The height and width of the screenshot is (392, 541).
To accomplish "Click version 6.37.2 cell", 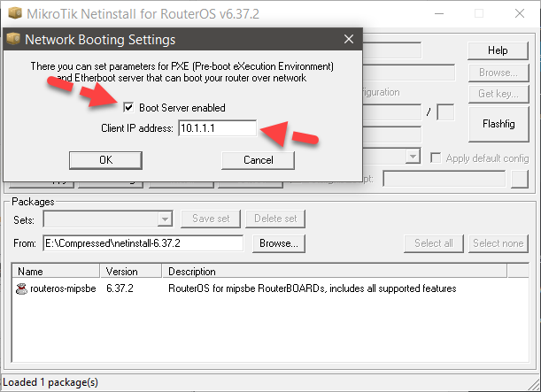I will tap(120, 288).
